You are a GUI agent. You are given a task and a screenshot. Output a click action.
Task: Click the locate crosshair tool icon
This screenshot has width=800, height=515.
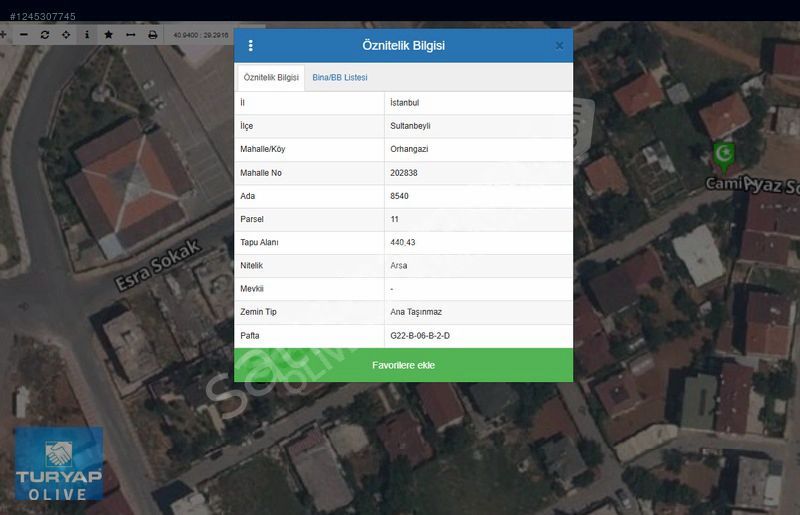(66, 34)
